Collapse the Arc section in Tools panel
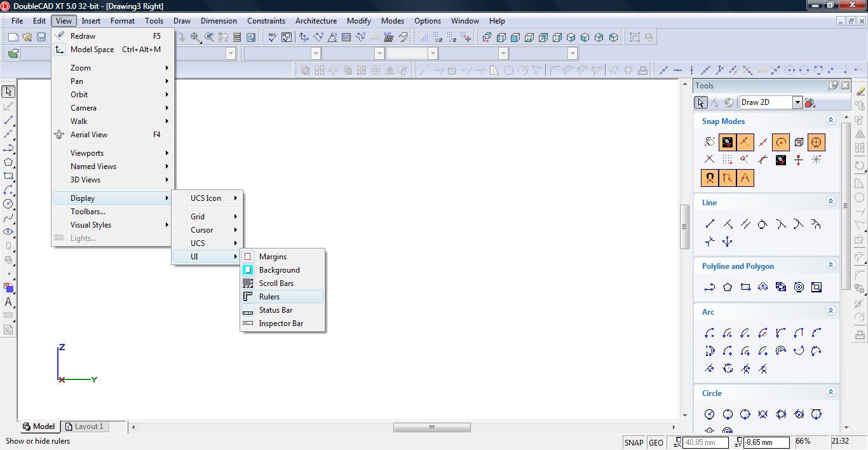This screenshot has height=450, width=868. (831, 311)
